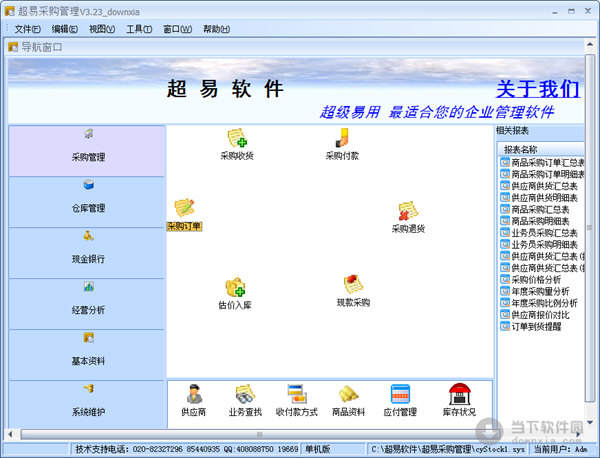Open the 帮助(H) menu
The width and height of the screenshot is (600, 458).
click(x=216, y=29)
